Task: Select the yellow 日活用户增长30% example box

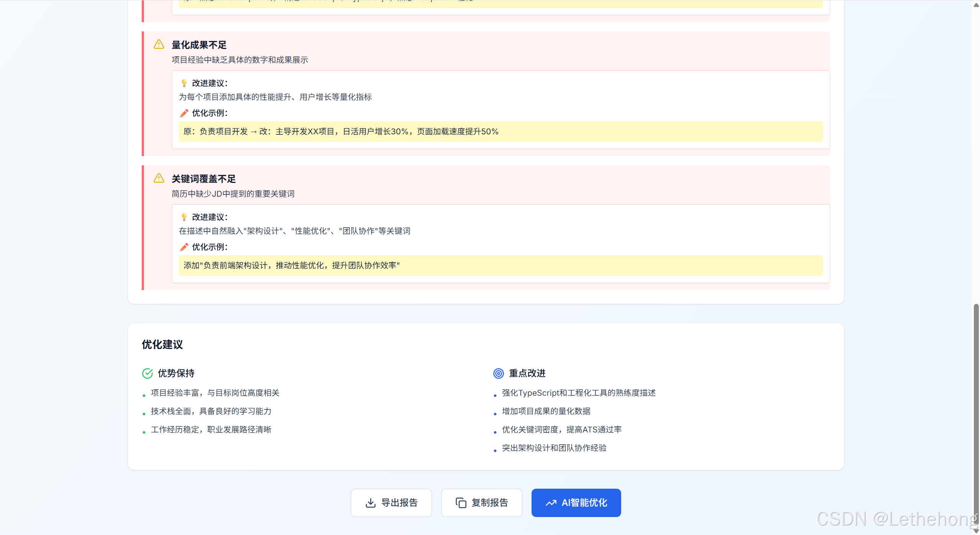Action: 500,132
